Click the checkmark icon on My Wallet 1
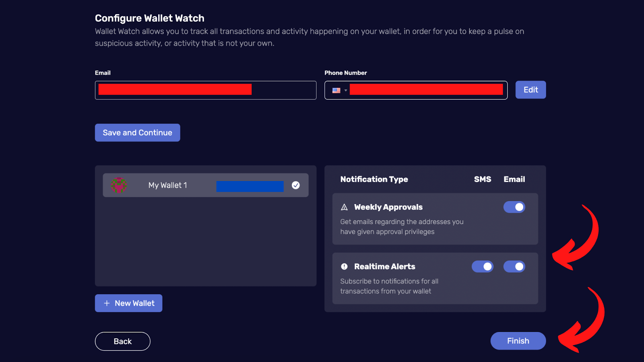Image resolution: width=644 pixels, height=362 pixels. point(295,185)
